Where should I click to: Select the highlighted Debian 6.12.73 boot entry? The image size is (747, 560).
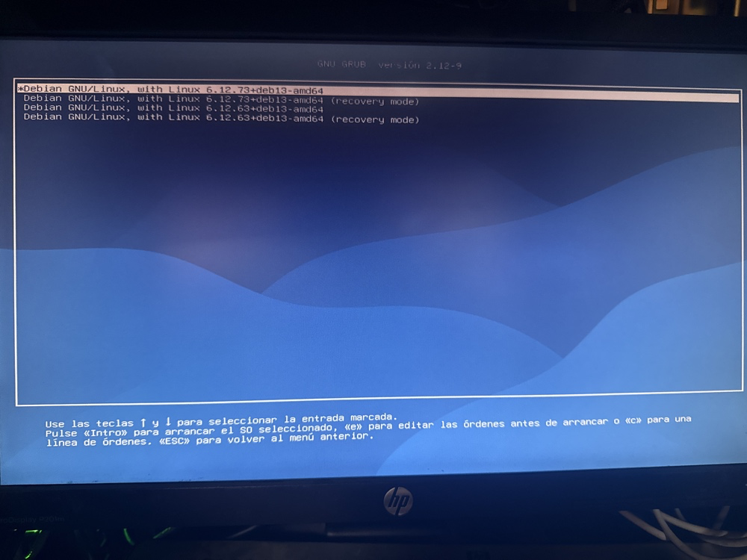(172, 90)
